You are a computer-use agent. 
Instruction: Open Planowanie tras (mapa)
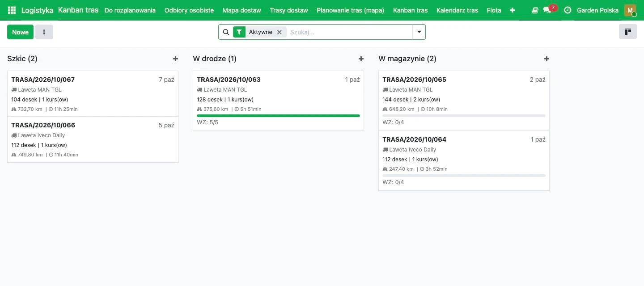pyautogui.click(x=350, y=10)
